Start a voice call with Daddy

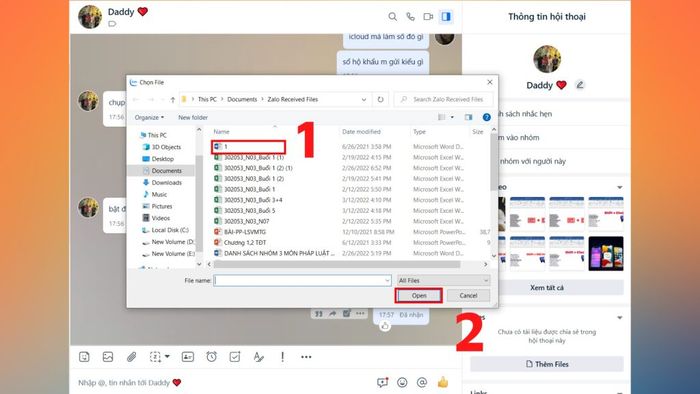click(410, 17)
